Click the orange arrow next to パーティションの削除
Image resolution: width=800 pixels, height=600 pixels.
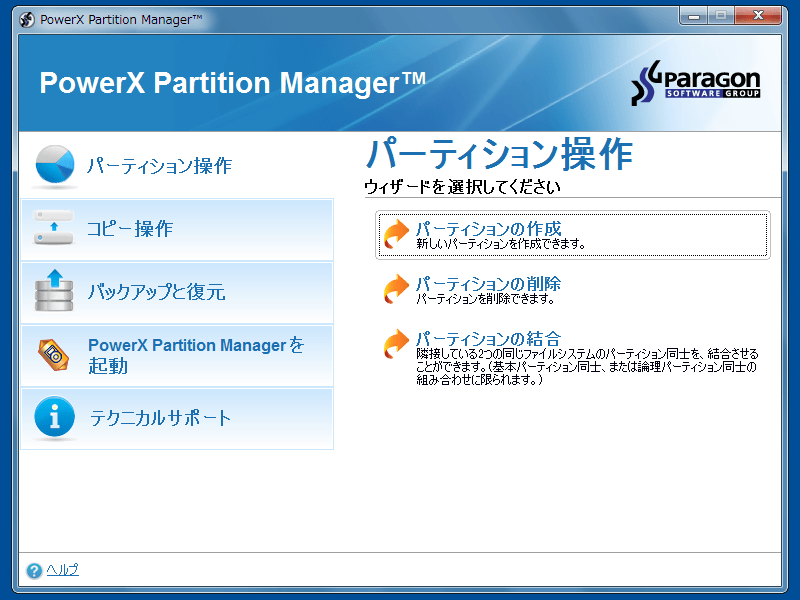(396, 289)
